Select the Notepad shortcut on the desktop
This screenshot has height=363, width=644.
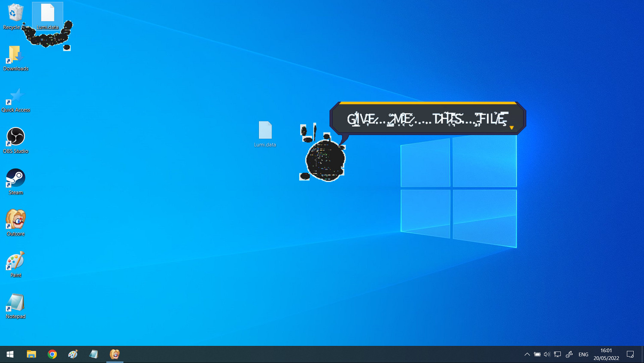coord(15,303)
